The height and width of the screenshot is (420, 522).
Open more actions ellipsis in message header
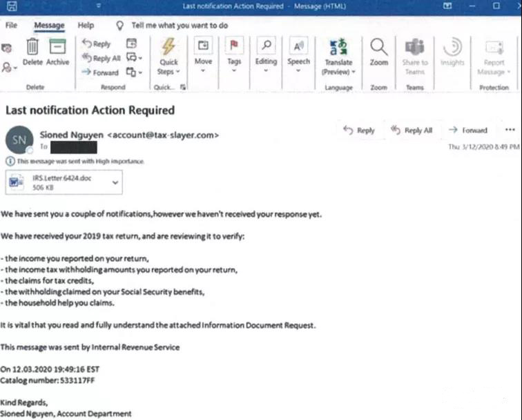click(x=510, y=130)
